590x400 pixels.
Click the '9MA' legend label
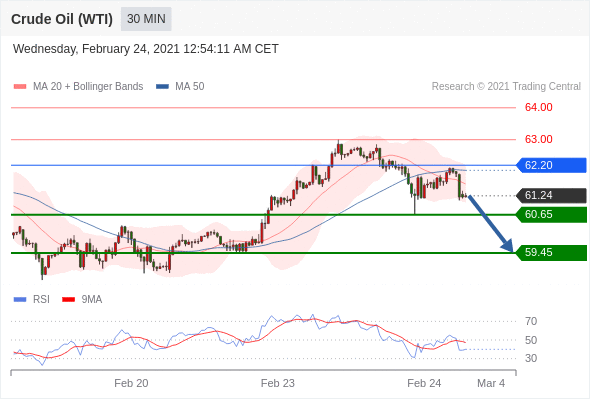[92, 300]
